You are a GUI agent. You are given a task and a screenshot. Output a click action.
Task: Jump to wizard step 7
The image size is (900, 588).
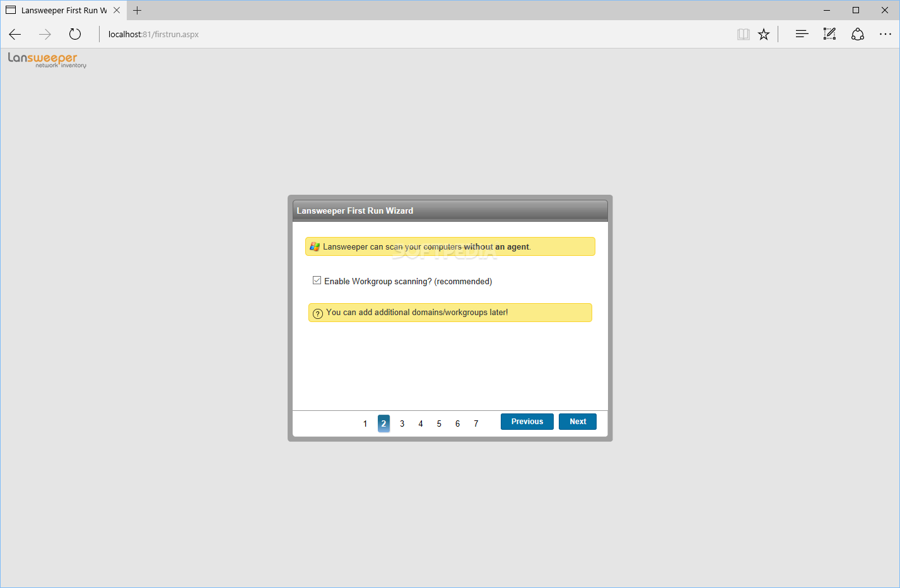(476, 424)
